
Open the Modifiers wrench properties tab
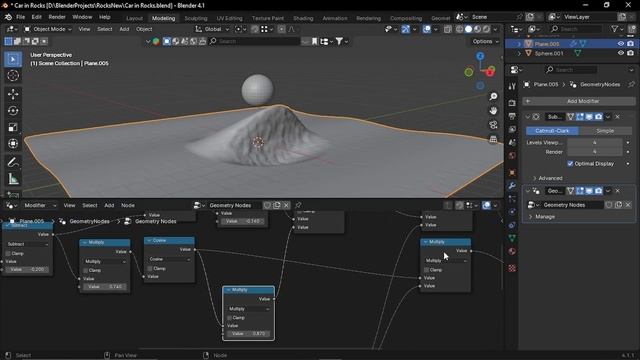pos(512,186)
